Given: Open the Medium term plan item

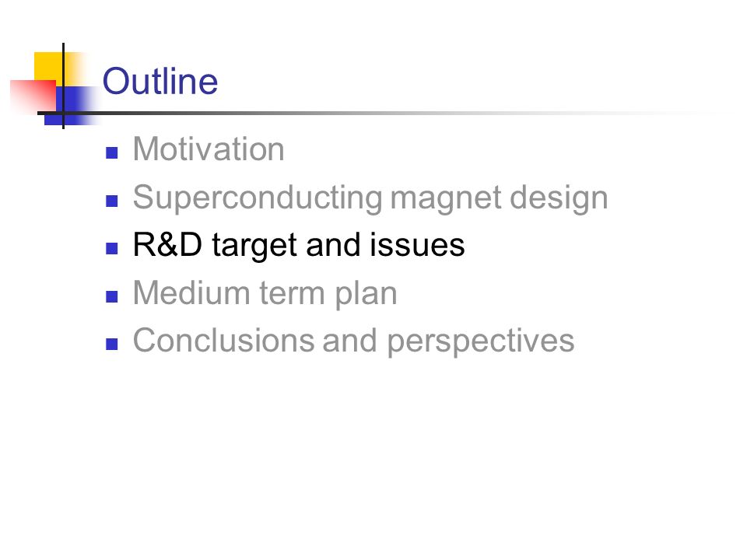Looking at the screenshot, I should click(x=265, y=293).
